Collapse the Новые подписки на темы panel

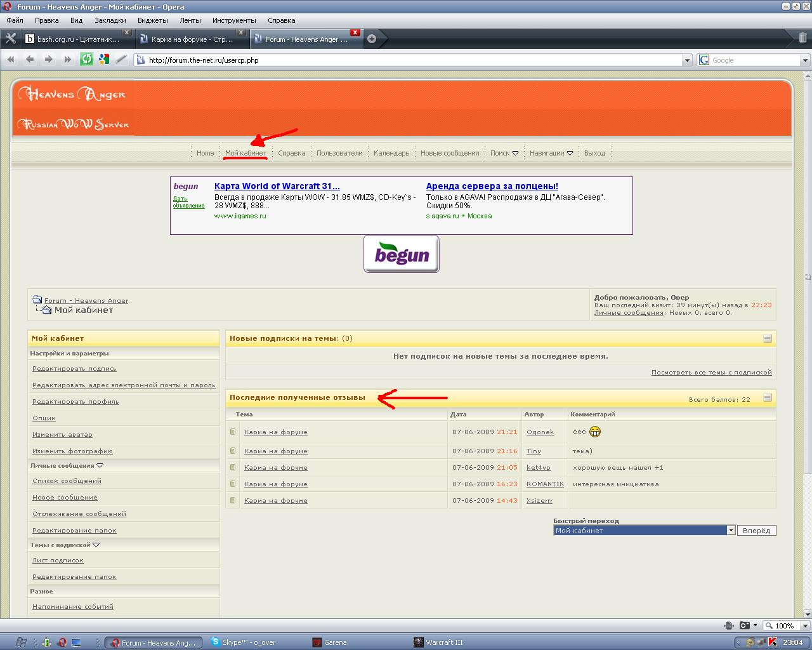point(767,338)
